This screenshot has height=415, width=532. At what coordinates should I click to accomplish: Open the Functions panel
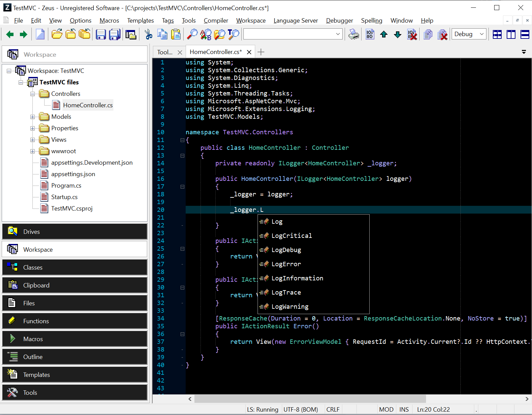pyautogui.click(x=75, y=321)
